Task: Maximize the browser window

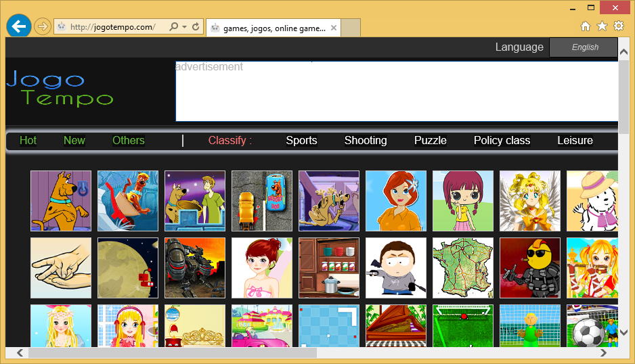Action: 591,7
